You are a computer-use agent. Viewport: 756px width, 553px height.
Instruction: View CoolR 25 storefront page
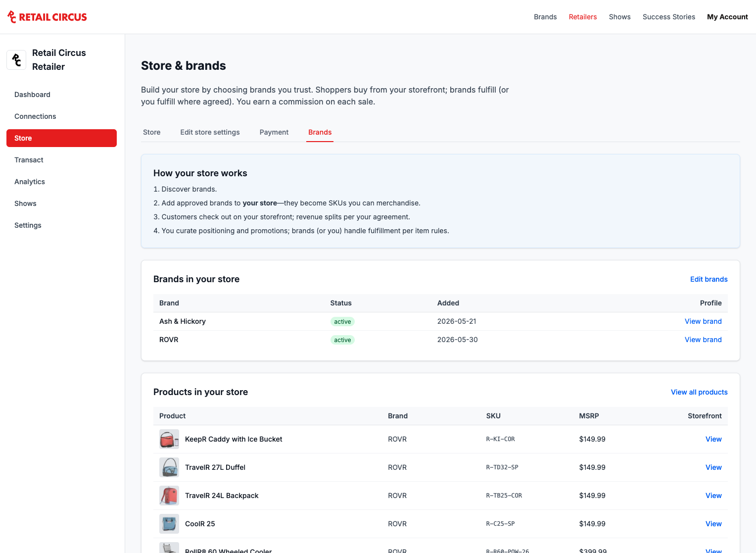pos(713,524)
